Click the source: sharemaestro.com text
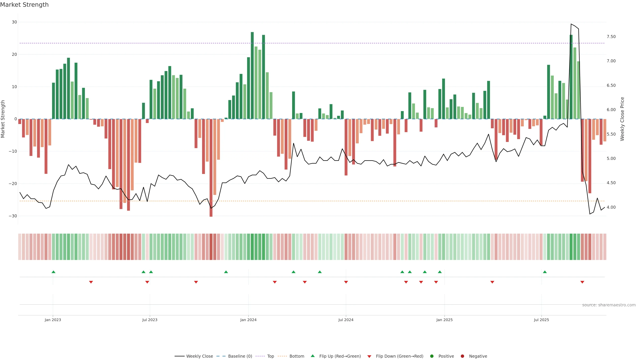644x362 pixels. [x=609, y=305]
